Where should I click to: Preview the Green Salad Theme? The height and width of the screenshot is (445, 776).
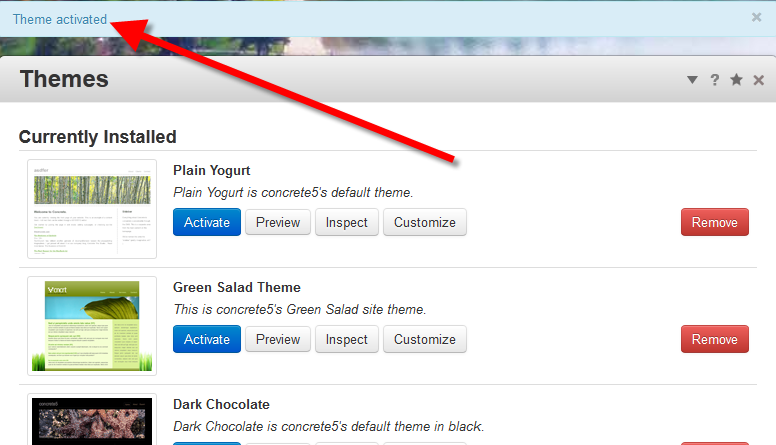[x=278, y=339]
